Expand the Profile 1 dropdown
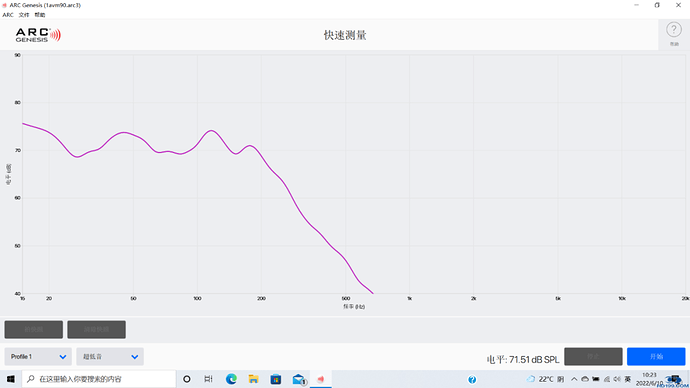The width and height of the screenshot is (690, 388). (38, 357)
